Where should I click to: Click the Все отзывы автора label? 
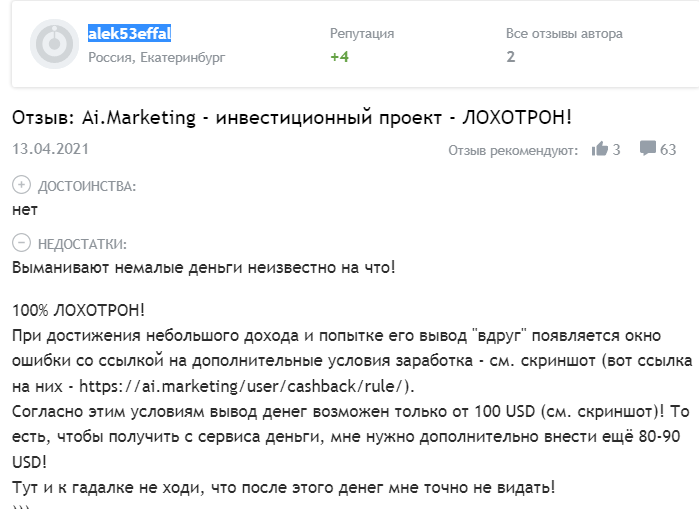pyautogui.click(x=564, y=33)
